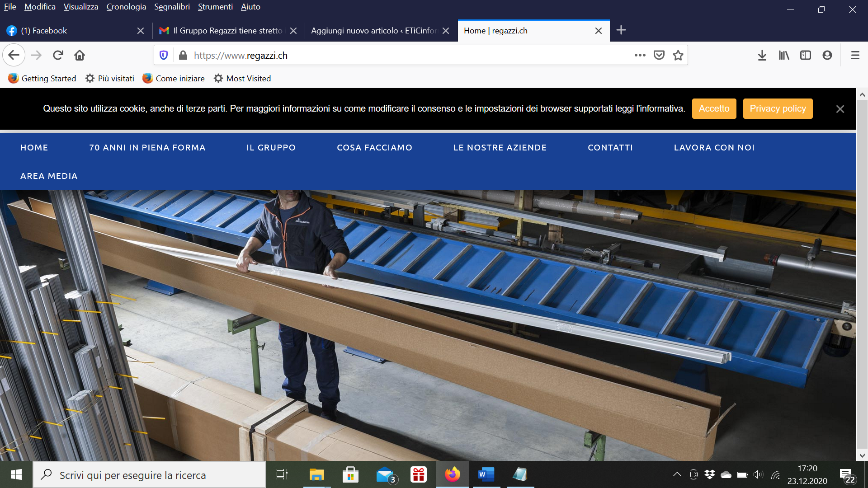Close the Home regazzi.ch tab

coord(599,31)
